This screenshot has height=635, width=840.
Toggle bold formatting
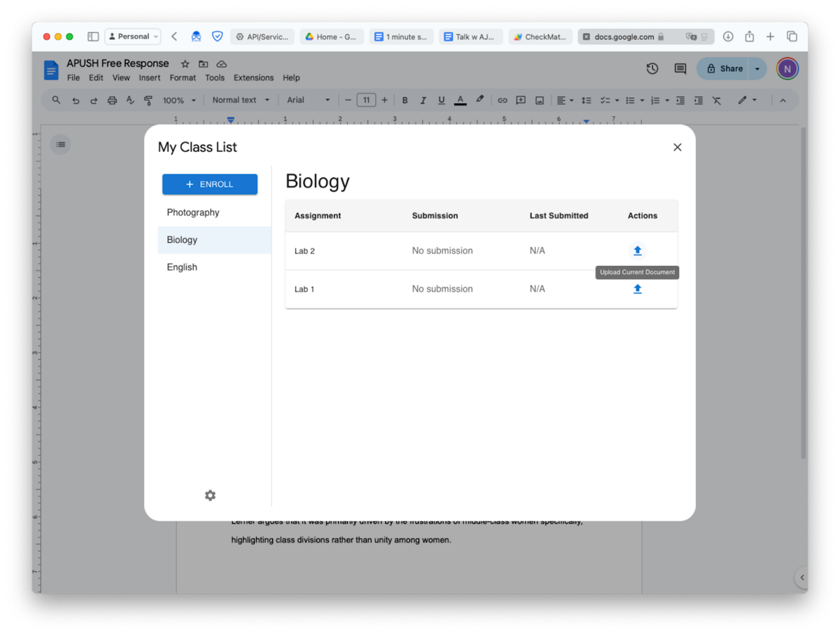(x=405, y=100)
